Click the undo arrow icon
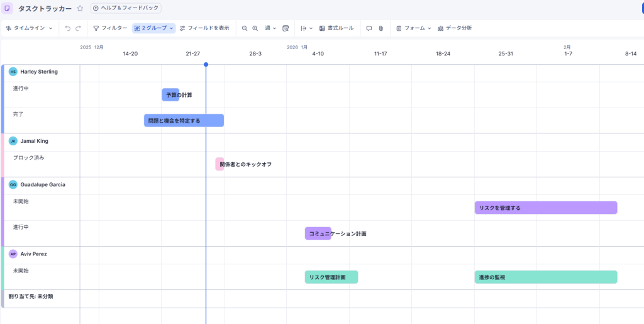The height and width of the screenshot is (324, 644). (x=68, y=28)
